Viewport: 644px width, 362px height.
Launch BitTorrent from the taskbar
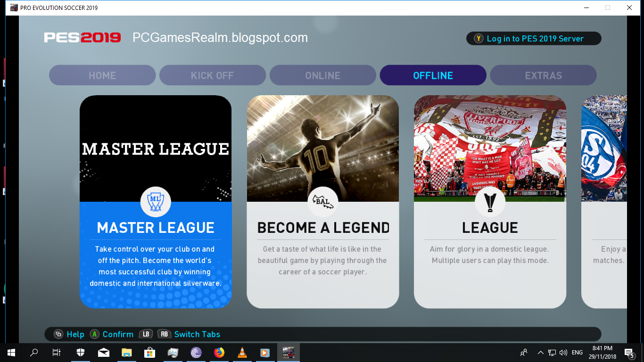(x=196, y=352)
